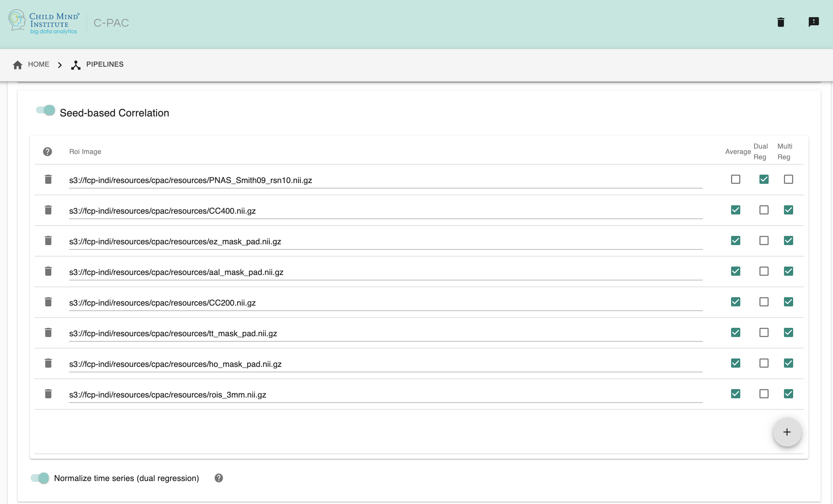Delete the PNAS_Smith09_rsn10 ROI row

48,179
